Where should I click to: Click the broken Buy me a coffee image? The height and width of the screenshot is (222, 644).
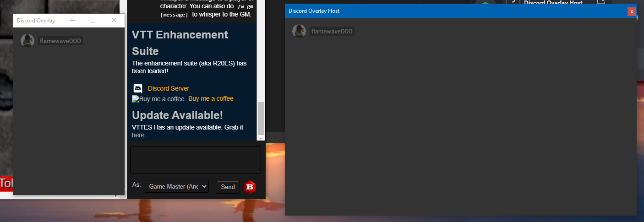[x=158, y=99]
